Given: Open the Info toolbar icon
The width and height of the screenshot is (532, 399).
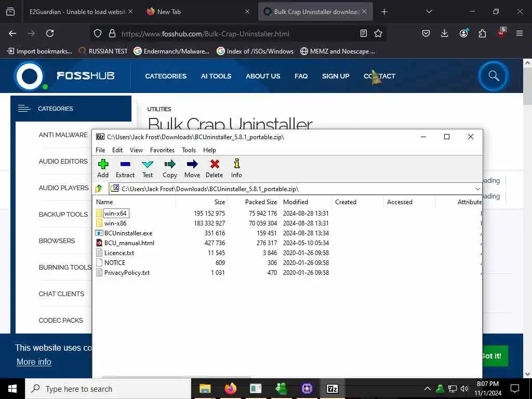Looking at the screenshot, I should [x=236, y=169].
